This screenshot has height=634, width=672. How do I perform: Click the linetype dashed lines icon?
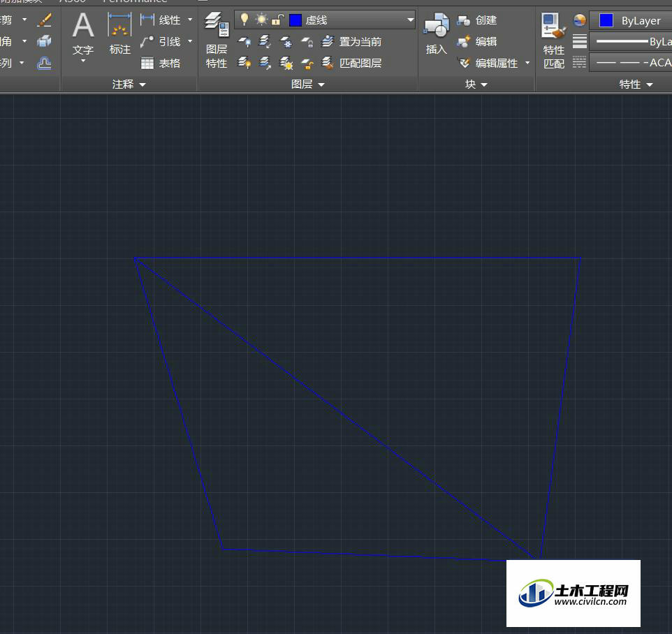(x=579, y=62)
